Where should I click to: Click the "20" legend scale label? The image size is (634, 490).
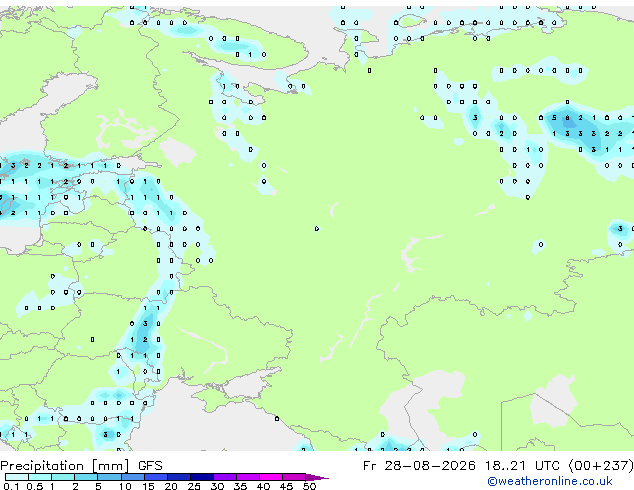pos(171,486)
